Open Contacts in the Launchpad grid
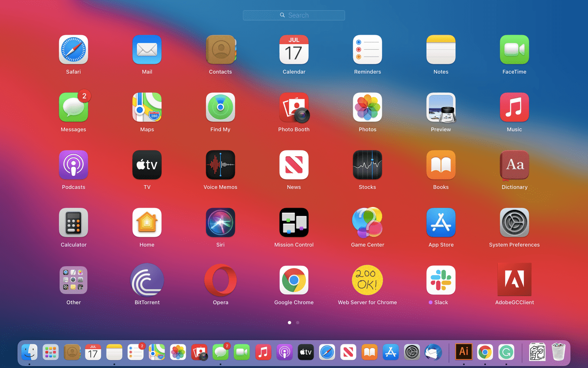The height and width of the screenshot is (368, 588). [x=220, y=49]
